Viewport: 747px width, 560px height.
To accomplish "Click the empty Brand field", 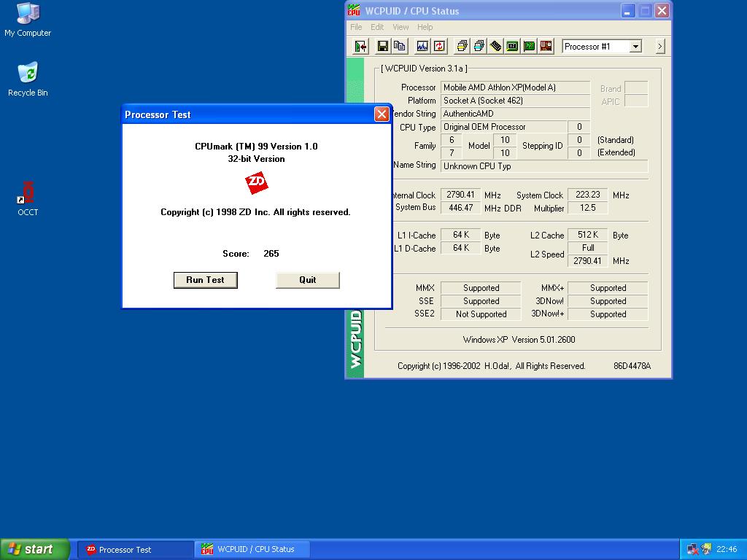I will pos(636,87).
